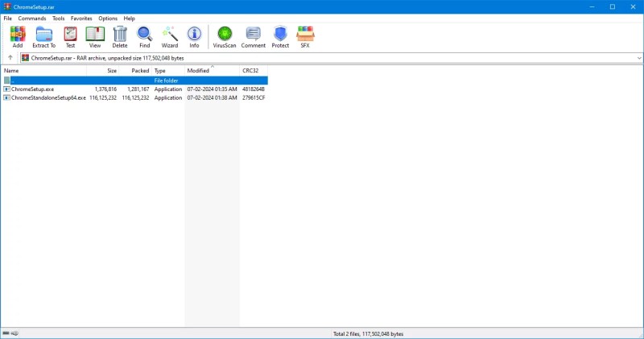
Task: Click the key icon in status bar
Action: (x=14, y=333)
